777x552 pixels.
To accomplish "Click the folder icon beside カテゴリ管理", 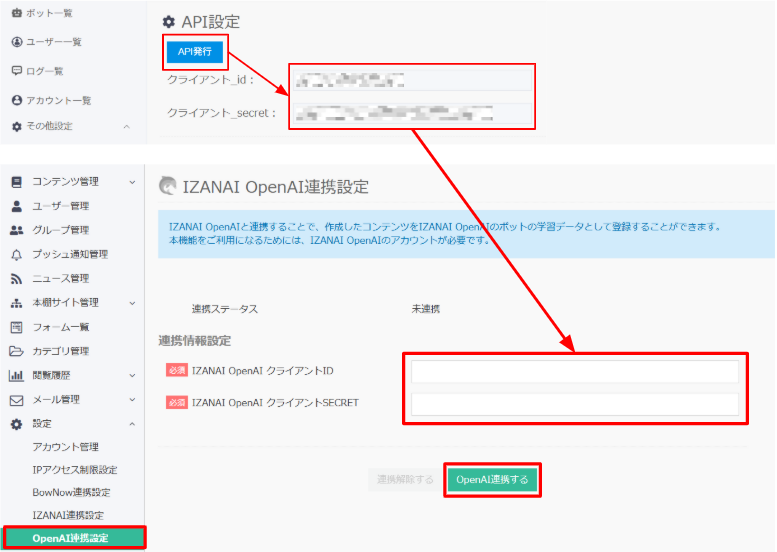I will click(16, 351).
